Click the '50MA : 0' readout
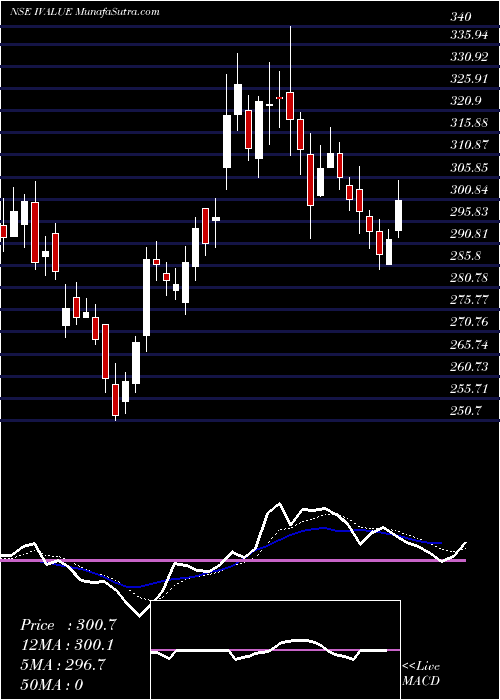This screenshot has width=500, height=700. pos(52,684)
